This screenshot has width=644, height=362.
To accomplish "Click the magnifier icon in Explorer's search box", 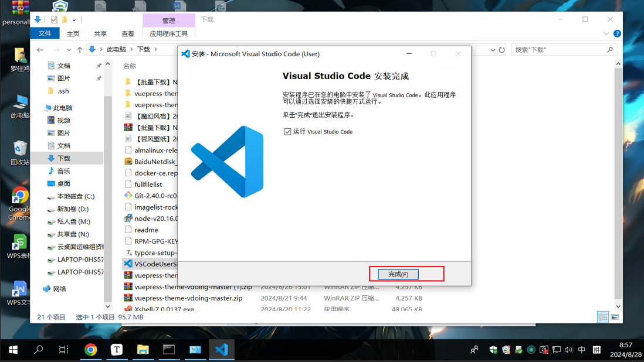I will pos(610,50).
